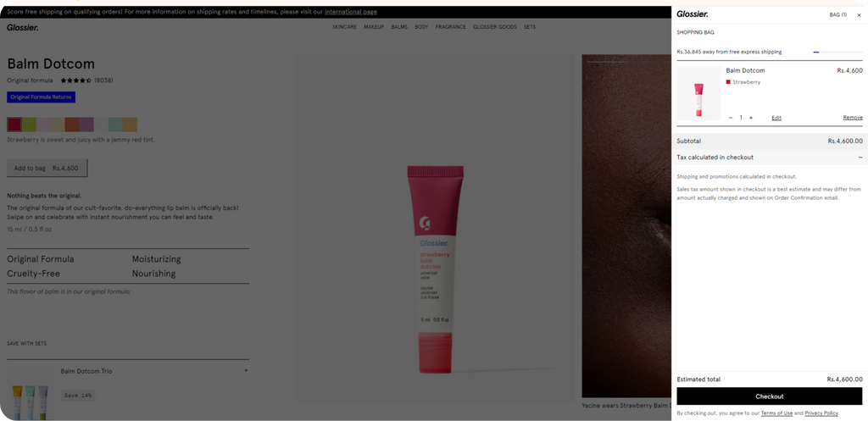Viewport: 868px width, 421px height.
Task: Open the SETS menu
Action: coord(530,27)
